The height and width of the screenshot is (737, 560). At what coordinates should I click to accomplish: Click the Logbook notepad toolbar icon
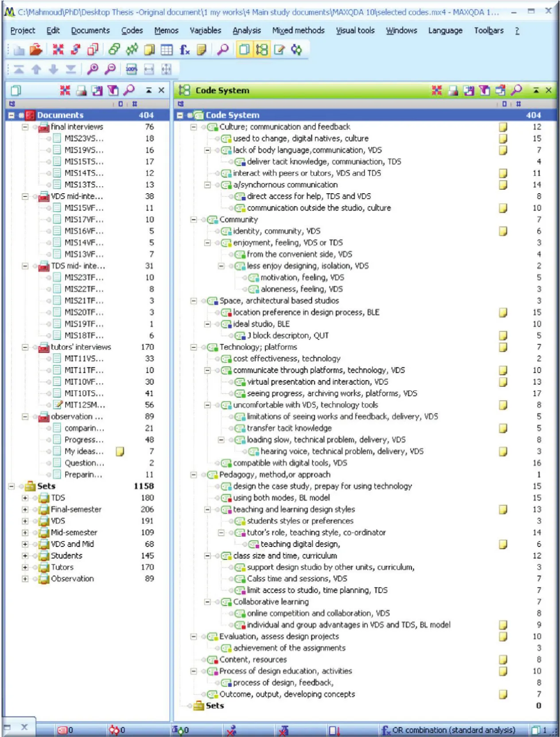pos(202,50)
